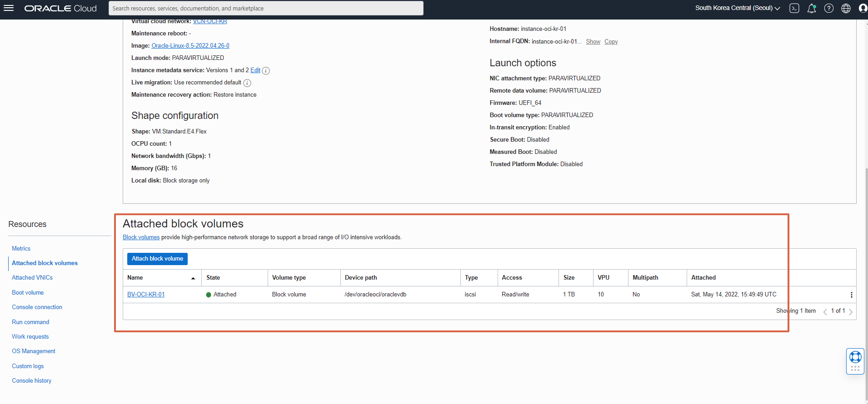Sort volumes by Name column arrow
This screenshot has width=868, height=404.
[x=193, y=278]
